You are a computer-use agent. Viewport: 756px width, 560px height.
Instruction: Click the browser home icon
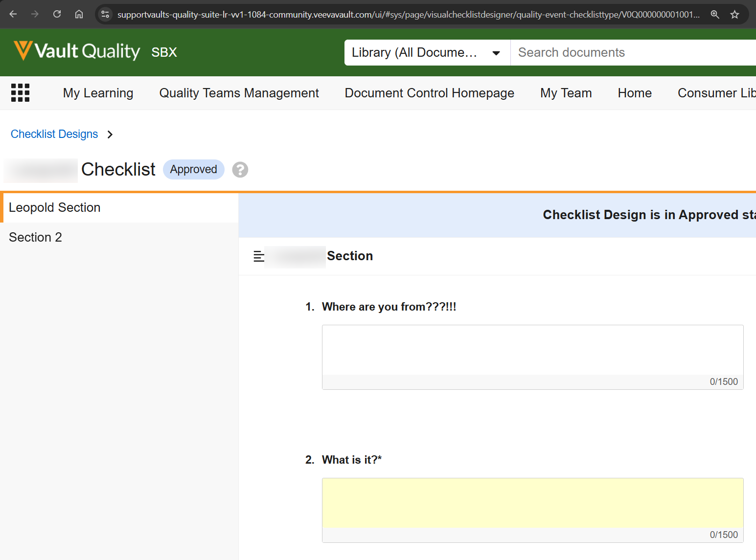(x=79, y=14)
